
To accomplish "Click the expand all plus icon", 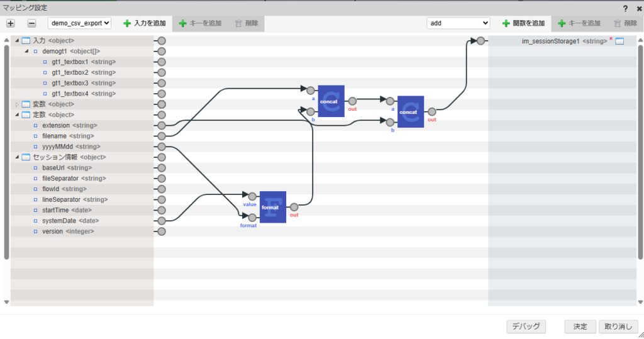I will coord(11,23).
